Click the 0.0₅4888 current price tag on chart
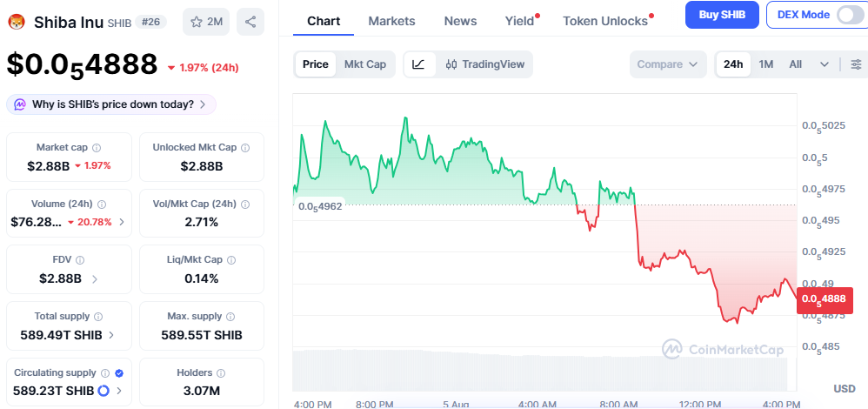 click(x=825, y=299)
